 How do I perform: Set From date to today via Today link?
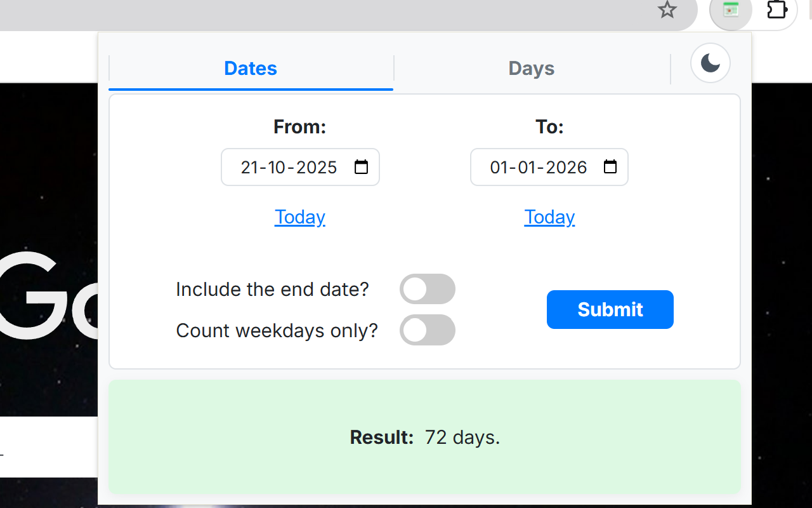tap(299, 217)
